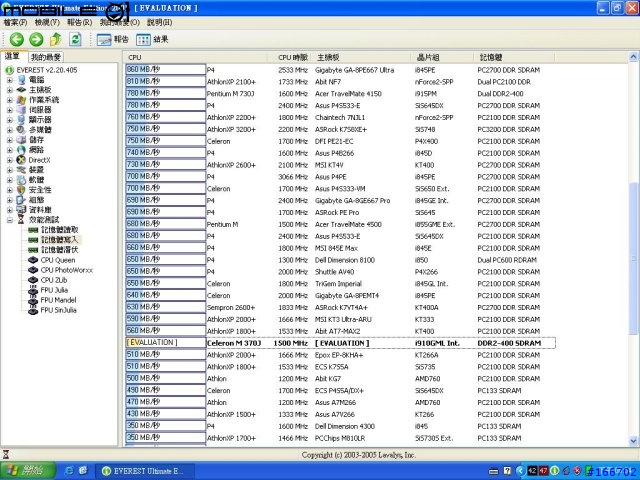
Task: Open the FPU Julia benchmark
Action: pyautogui.click(x=48, y=290)
